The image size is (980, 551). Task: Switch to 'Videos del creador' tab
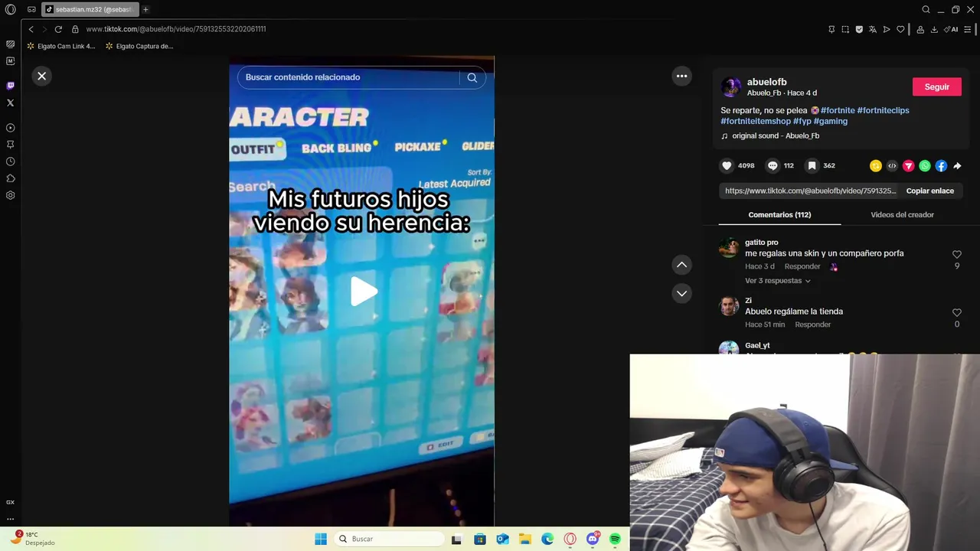[902, 215]
